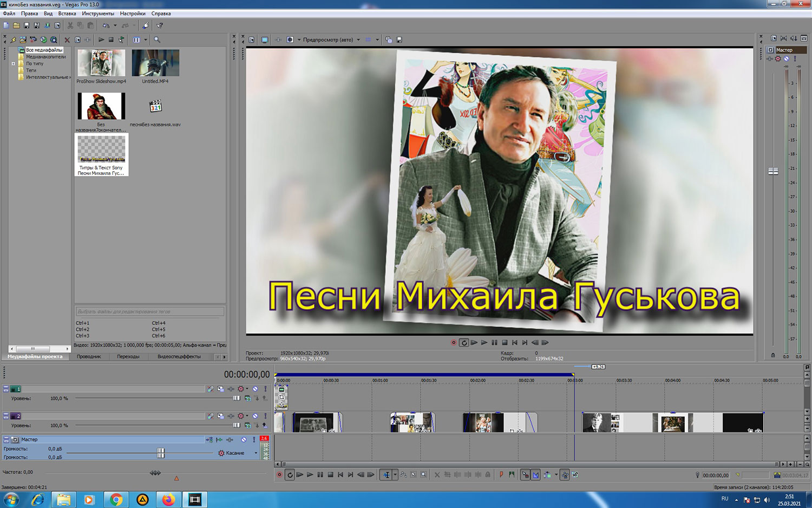Open the Касание automation mode dropdown

256,453
